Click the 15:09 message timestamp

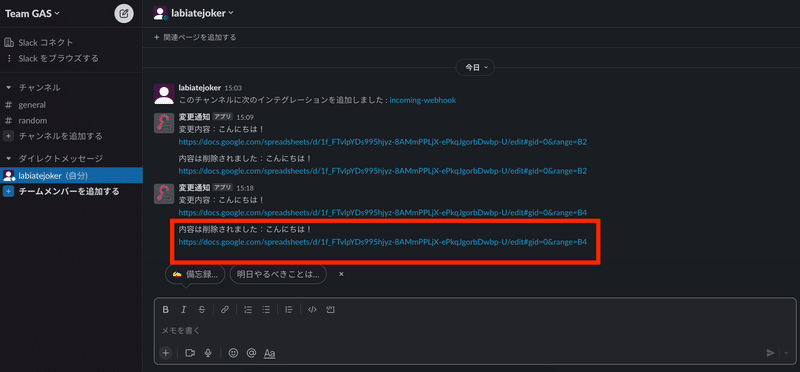coord(245,117)
